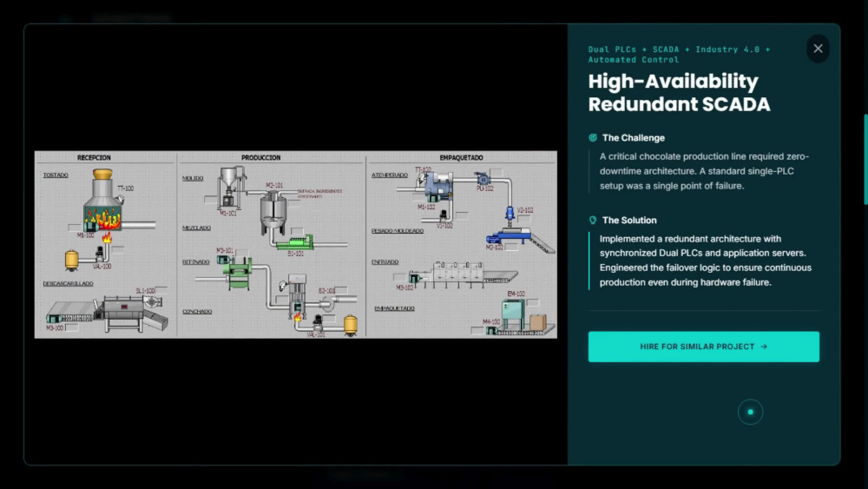
Task: Click the 'Dual PLCs + SCADA' tag line
Action: tap(679, 54)
